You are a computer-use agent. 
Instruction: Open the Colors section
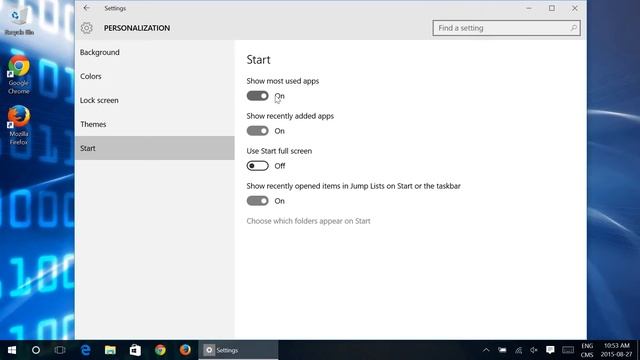155,76
